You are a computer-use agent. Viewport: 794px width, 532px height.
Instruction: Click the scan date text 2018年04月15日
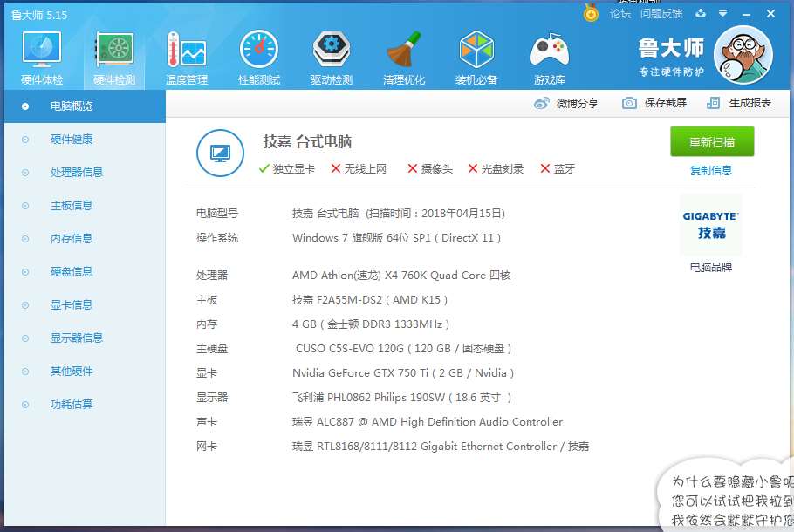coord(462,214)
